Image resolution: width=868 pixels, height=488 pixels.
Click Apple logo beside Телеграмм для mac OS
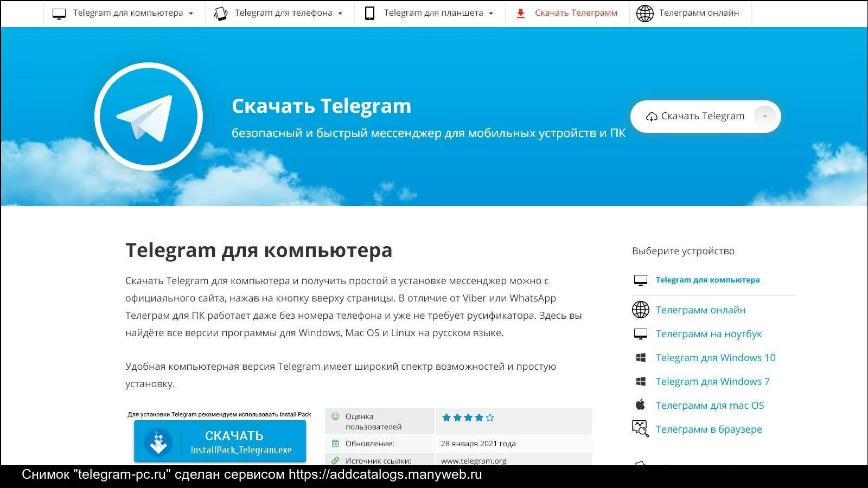click(x=640, y=405)
